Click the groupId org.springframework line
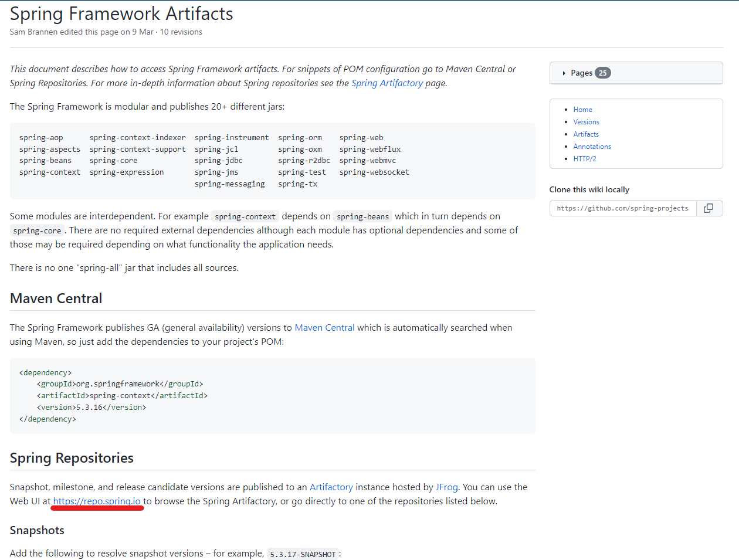Screen dimensions: 739x560 pos(120,384)
